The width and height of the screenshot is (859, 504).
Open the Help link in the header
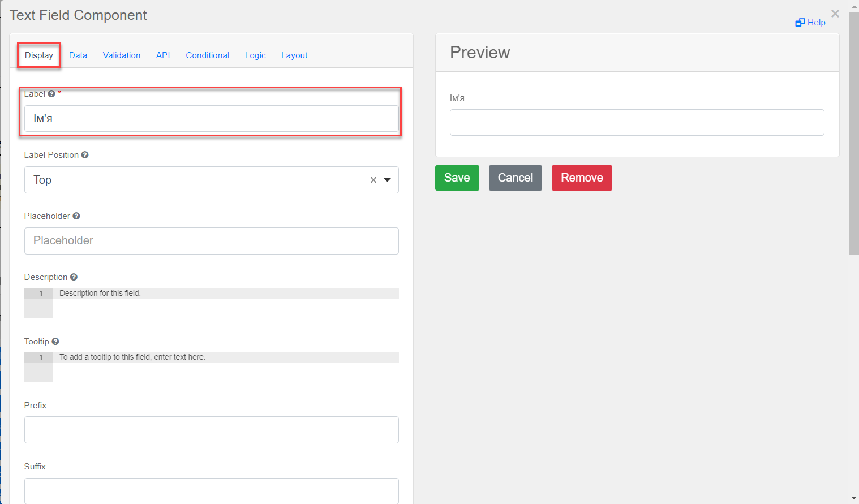click(810, 23)
